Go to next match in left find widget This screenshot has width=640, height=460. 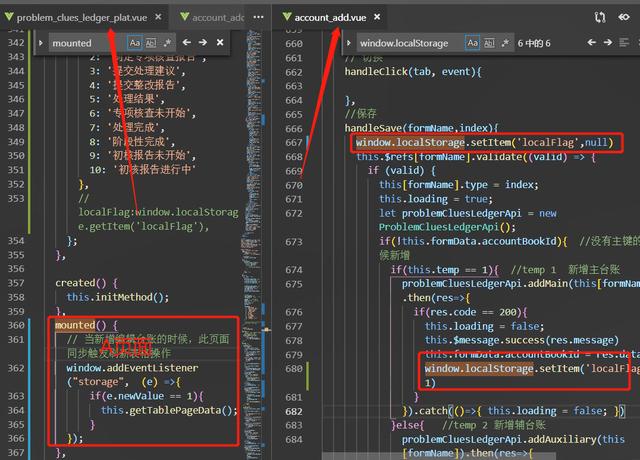(x=203, y=42)
